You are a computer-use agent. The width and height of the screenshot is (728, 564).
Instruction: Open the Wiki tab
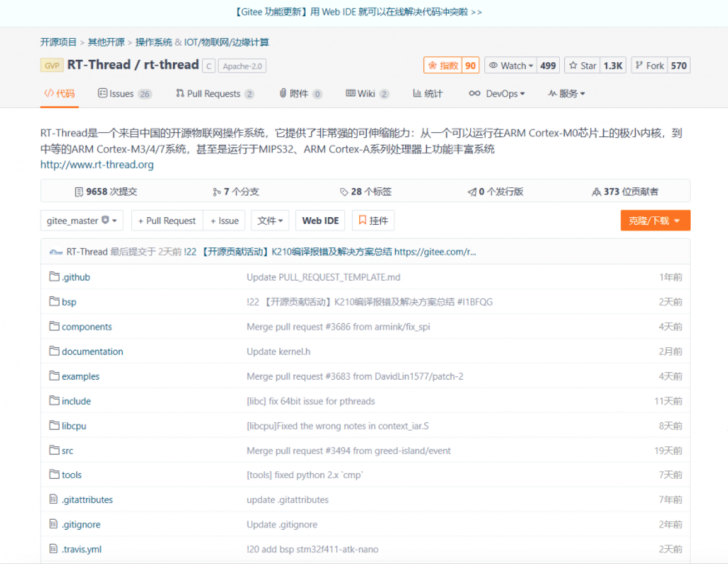tap(367, 94)
